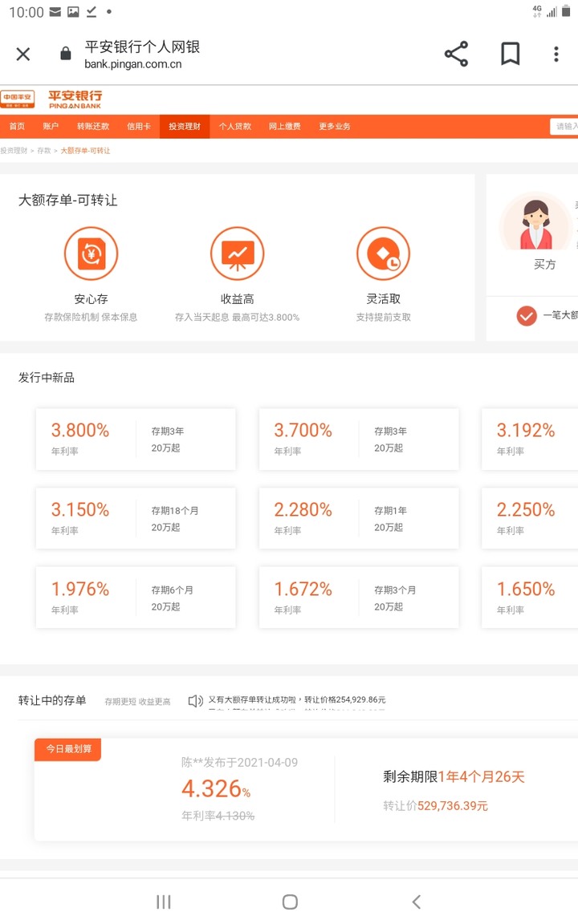Open the 1.650% product card
Image resolution: width=578 pixels, height=924 pixels.
coord(530,598)
